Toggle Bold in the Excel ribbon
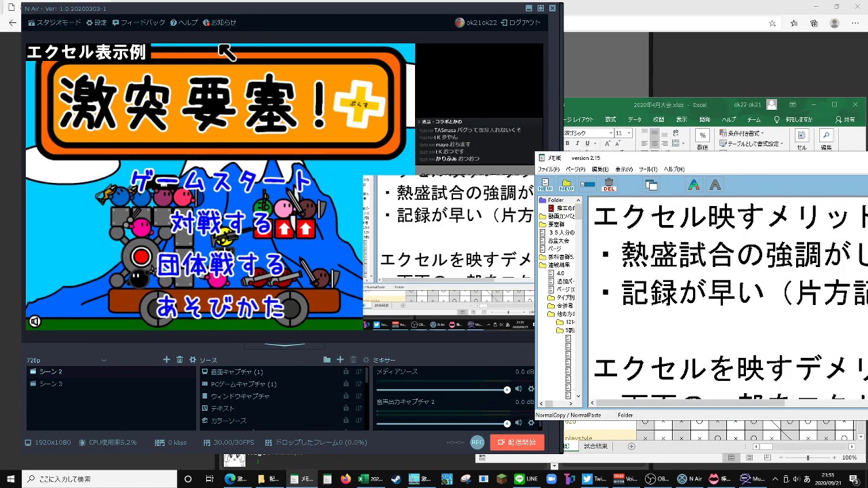Screen dimensions: 868x488 tap(568, 144)
